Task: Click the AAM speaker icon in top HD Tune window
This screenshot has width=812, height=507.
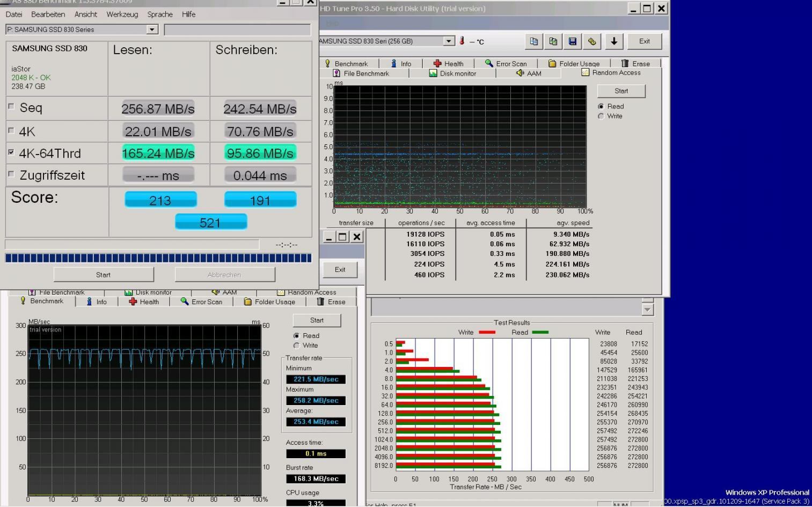Action: coord(520,73)
